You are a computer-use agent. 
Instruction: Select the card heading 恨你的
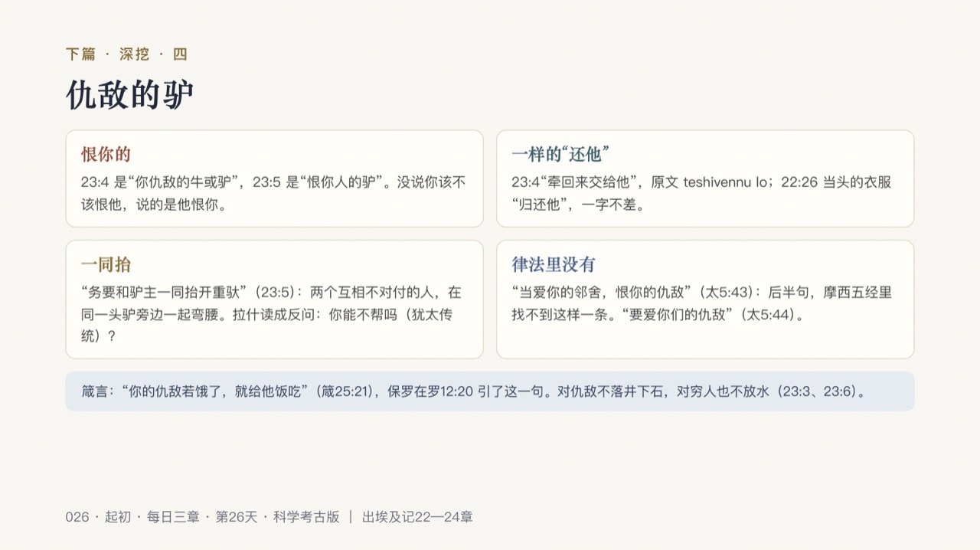[106, 154]
